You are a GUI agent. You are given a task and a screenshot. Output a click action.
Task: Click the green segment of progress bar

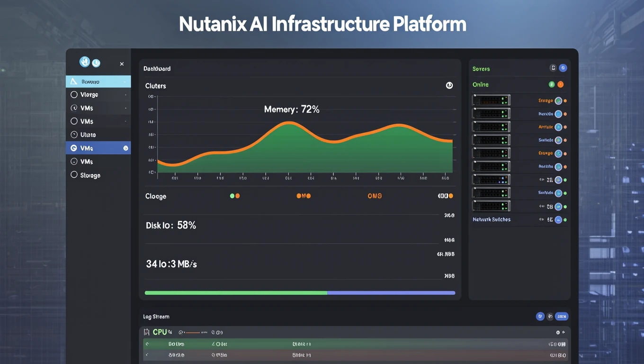pos(236,293)
